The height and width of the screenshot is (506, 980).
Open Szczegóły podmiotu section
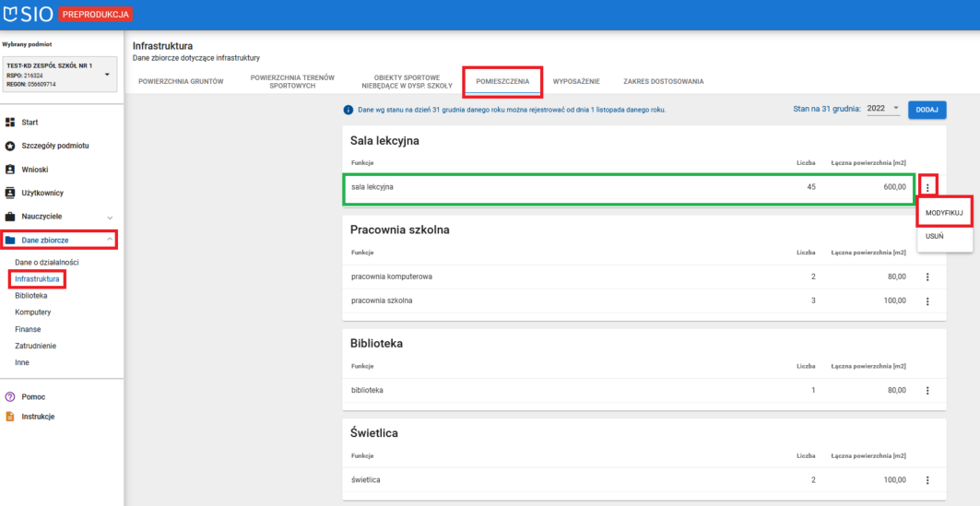54,146
